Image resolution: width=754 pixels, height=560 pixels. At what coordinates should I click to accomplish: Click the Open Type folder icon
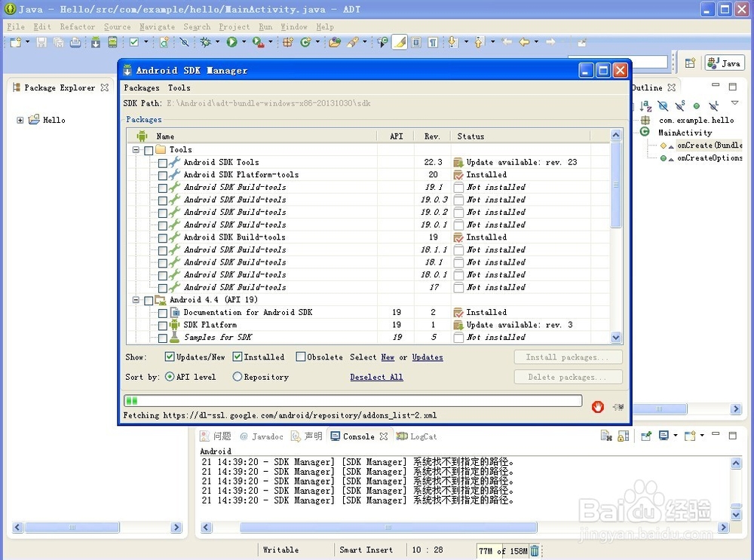pos(335,42)
